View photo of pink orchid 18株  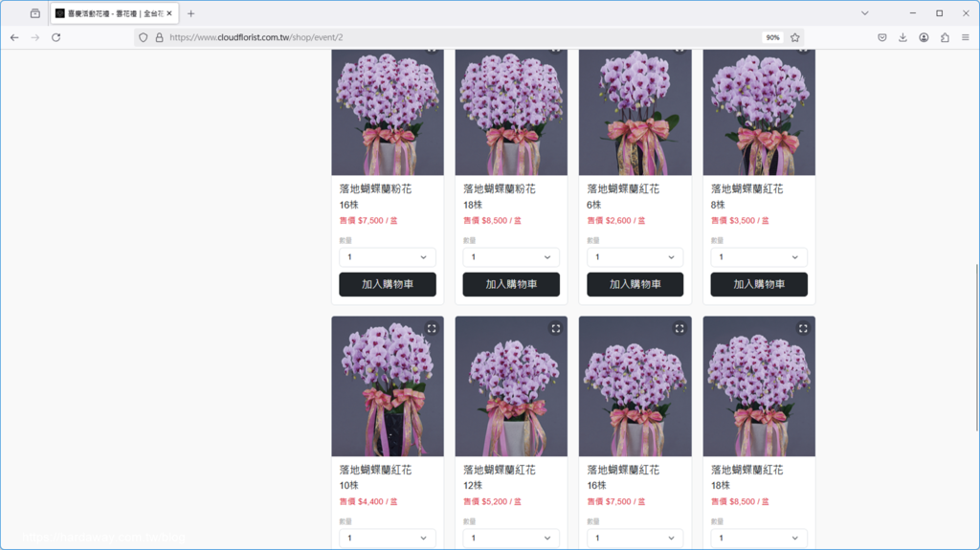(x=511, y=113)
